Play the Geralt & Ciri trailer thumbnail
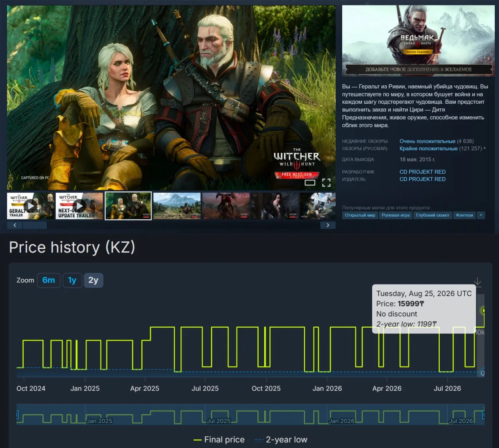 [31, 206]
